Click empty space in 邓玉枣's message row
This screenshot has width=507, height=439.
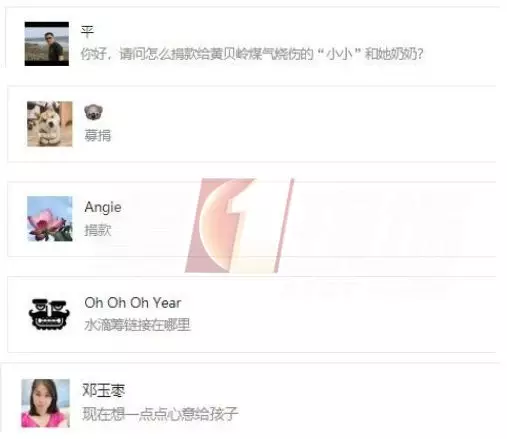click(367, 402)
